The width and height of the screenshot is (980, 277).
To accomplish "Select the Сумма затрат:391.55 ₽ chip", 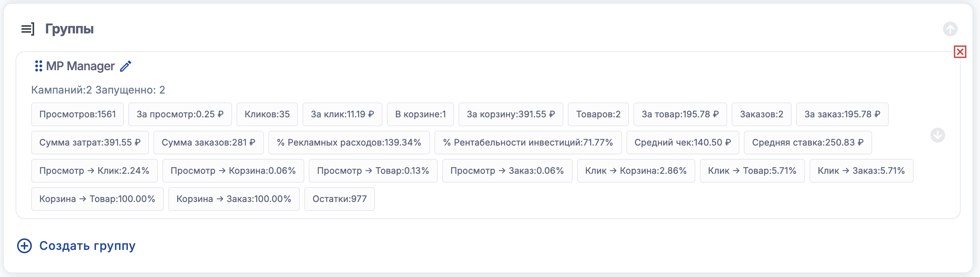I will tap(90, 143).
